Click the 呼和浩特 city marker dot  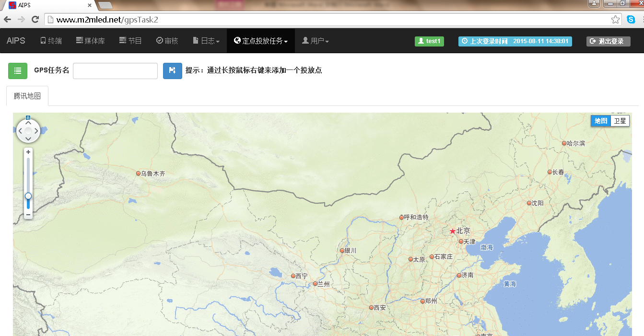click(x=401, y=218)
